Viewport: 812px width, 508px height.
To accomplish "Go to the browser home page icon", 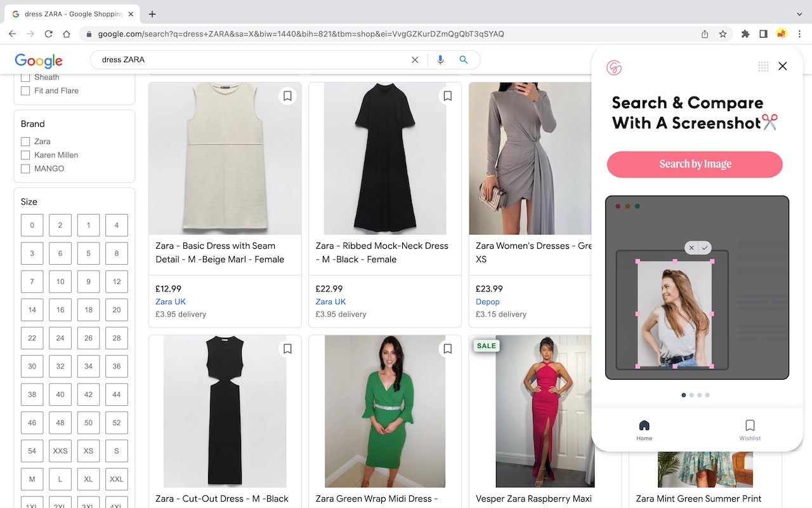I will pyautogui.click(x=67, y=34).
